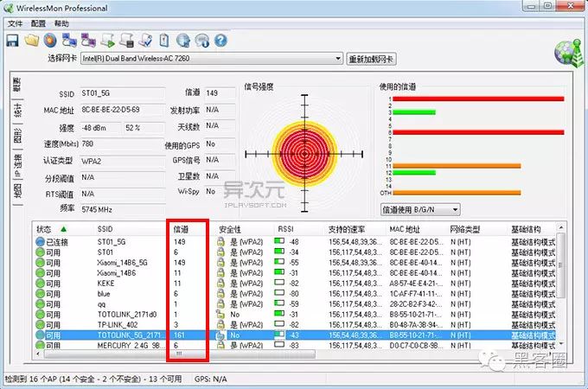
Task: Click the green status icon in the KEKE row
Action: (x=40, y=284)
